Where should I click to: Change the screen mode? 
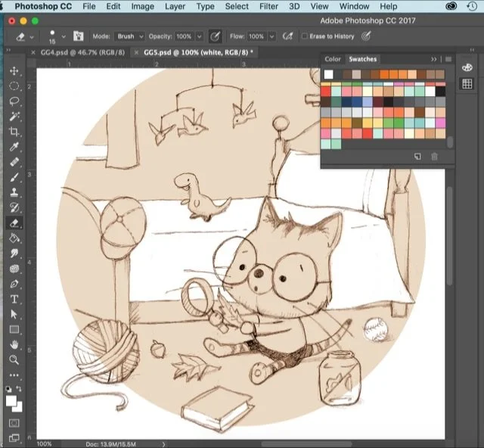coord(14,438)
